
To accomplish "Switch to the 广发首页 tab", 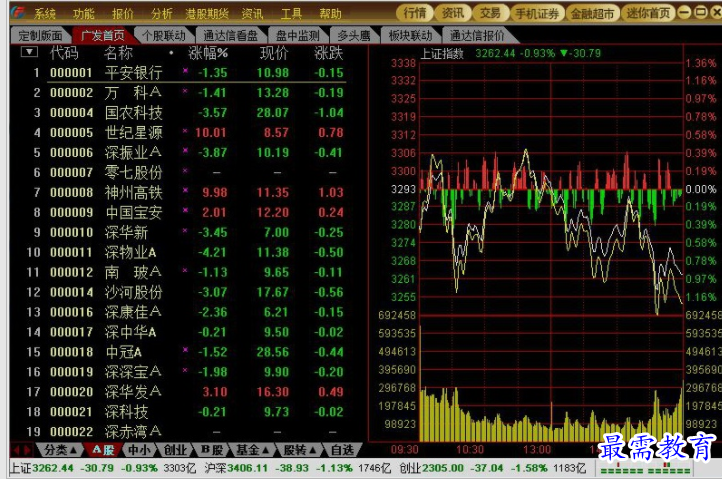I will click(103, 35).
